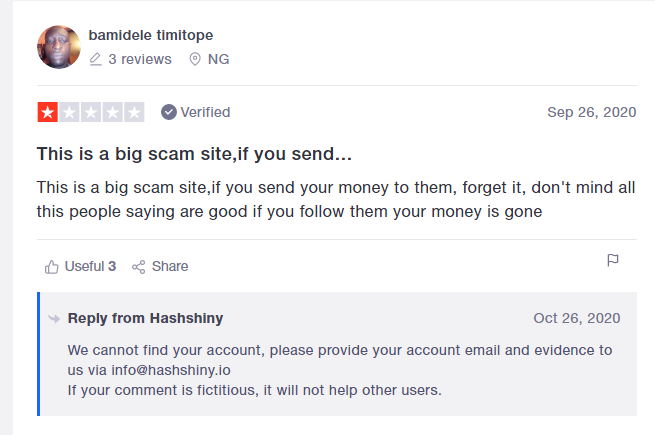655x435 pixels.
Task: Click 'Reply from Hashshiny' heading
Action: [x=145, y=318]
